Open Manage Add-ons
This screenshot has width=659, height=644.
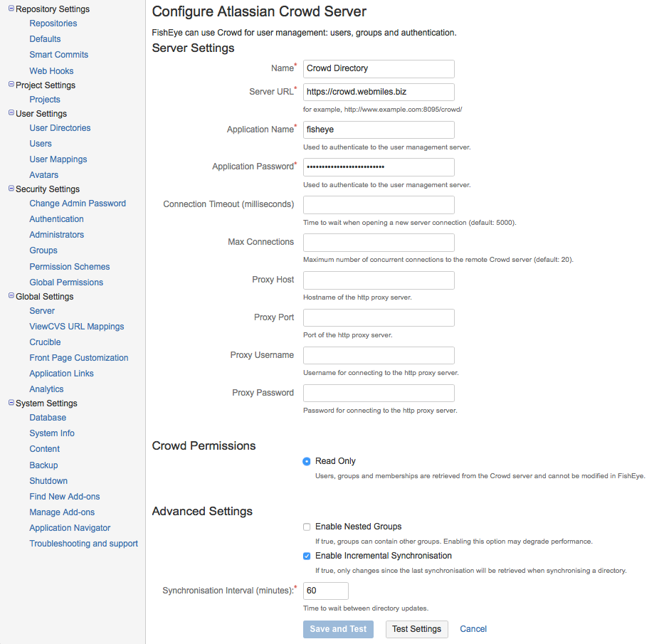tap(62, 512)
